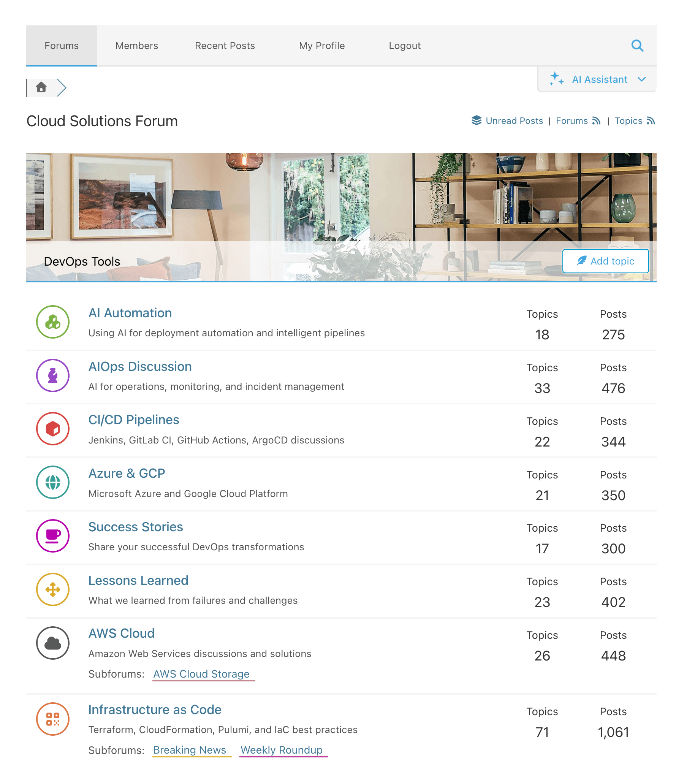Image resolution: width=684 pixels, height=784 pixels.
Task: Click the AWS Cloud cloud icon
Action: [x=53, y=642]
